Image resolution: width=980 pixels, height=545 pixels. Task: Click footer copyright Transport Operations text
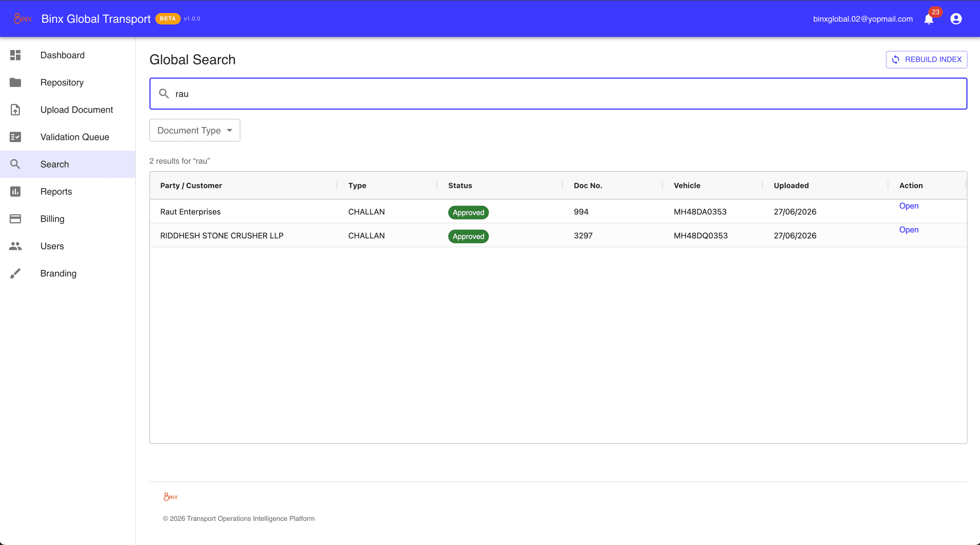pos(239,518)
